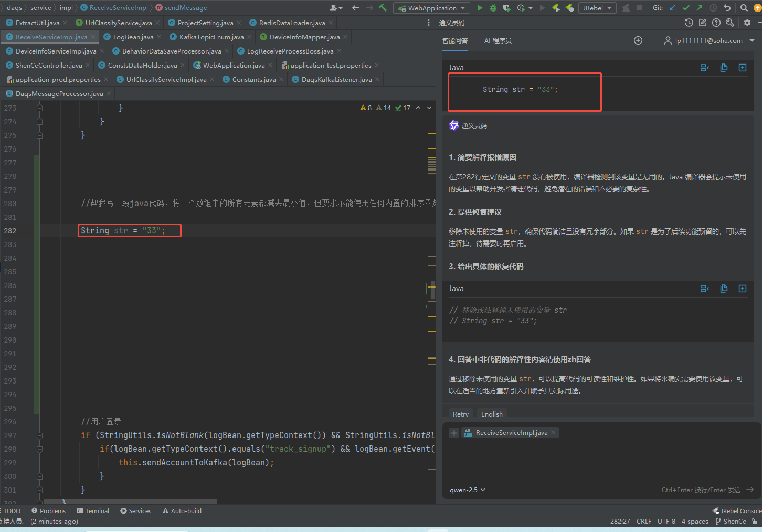The image size is (762, 532).
Task: Open Search Everywhere magnifier icon
Action: [744, 8]
